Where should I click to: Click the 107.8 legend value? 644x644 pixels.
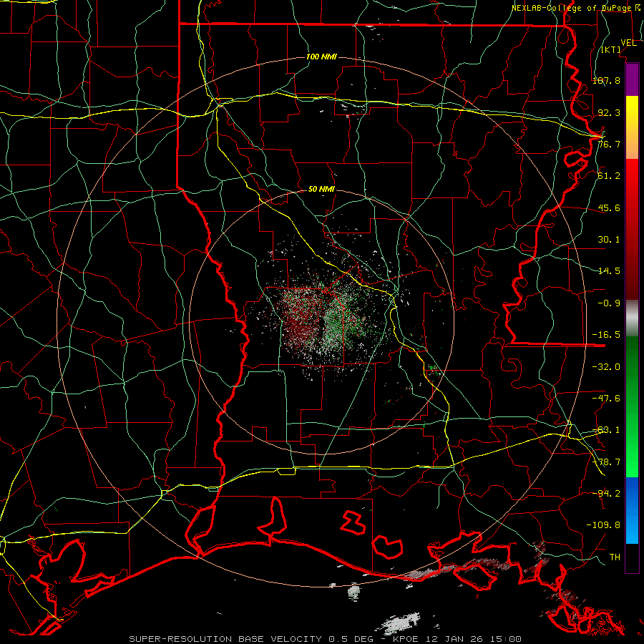tap(606, 80)
